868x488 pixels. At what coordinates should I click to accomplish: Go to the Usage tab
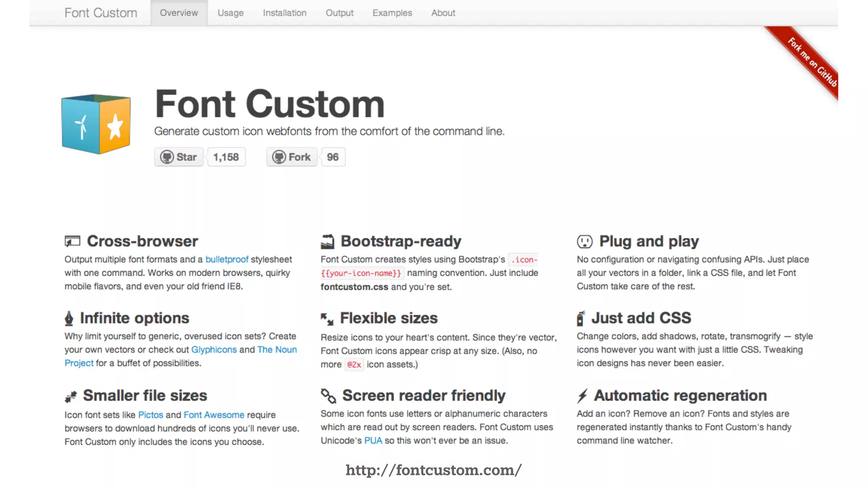231,13
